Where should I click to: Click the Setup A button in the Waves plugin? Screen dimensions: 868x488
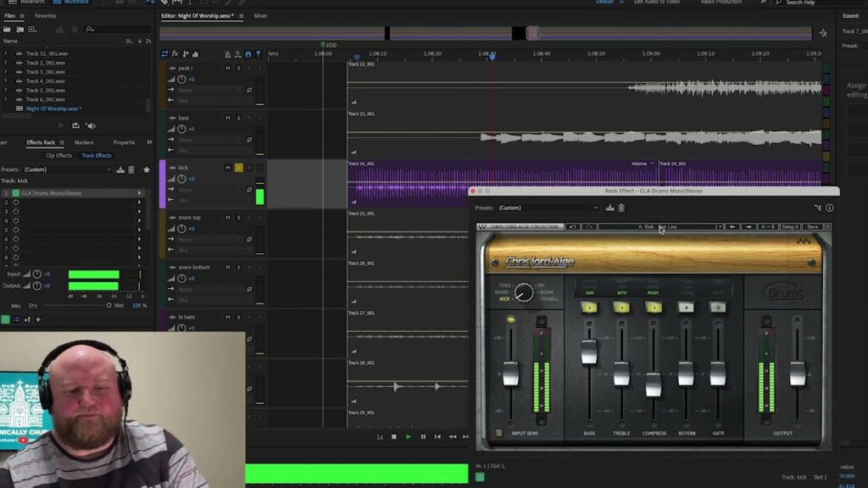(x=790, y=227)
